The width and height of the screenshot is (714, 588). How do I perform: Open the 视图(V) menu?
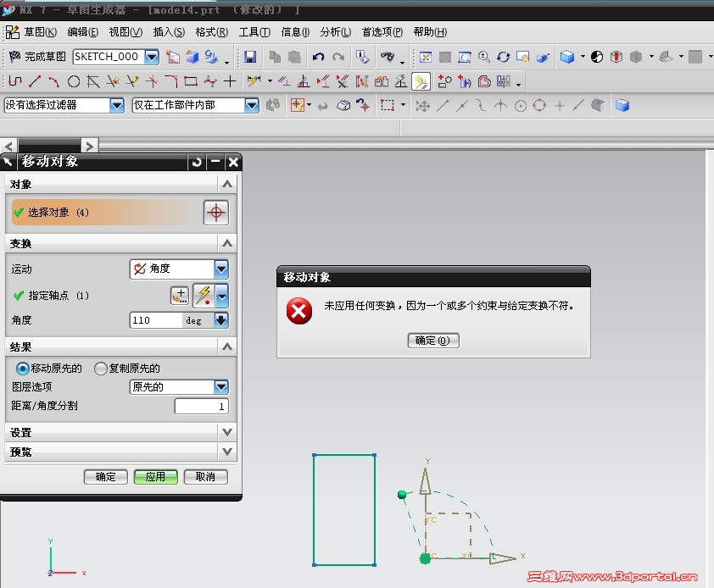click(x=126, y=32)
